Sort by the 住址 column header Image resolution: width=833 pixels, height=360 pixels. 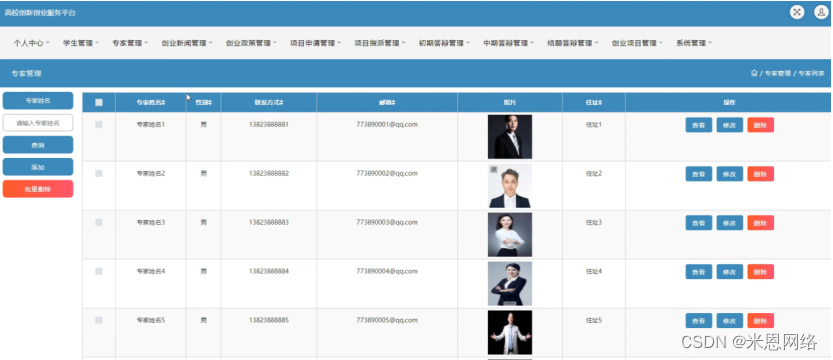(x=593, y=102)
